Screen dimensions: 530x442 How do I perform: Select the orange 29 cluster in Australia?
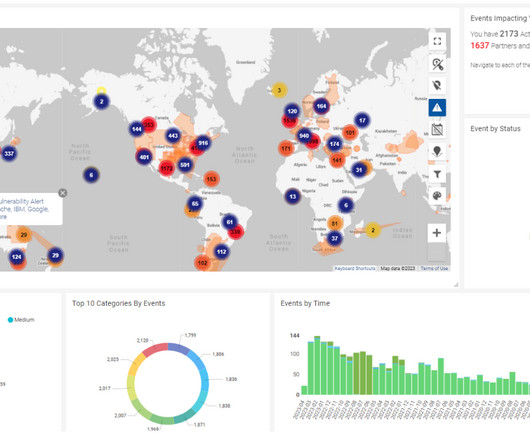pyautogui.click(x=23, y=235)
